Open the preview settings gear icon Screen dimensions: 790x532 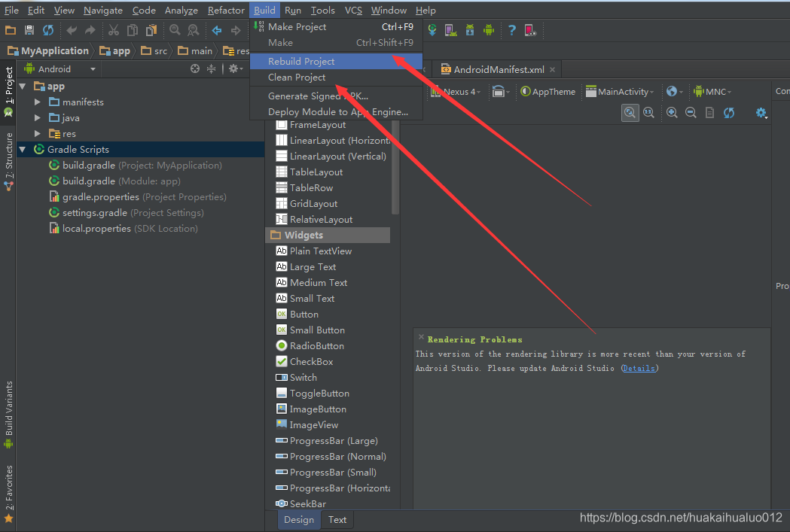[x=761, y=113]
